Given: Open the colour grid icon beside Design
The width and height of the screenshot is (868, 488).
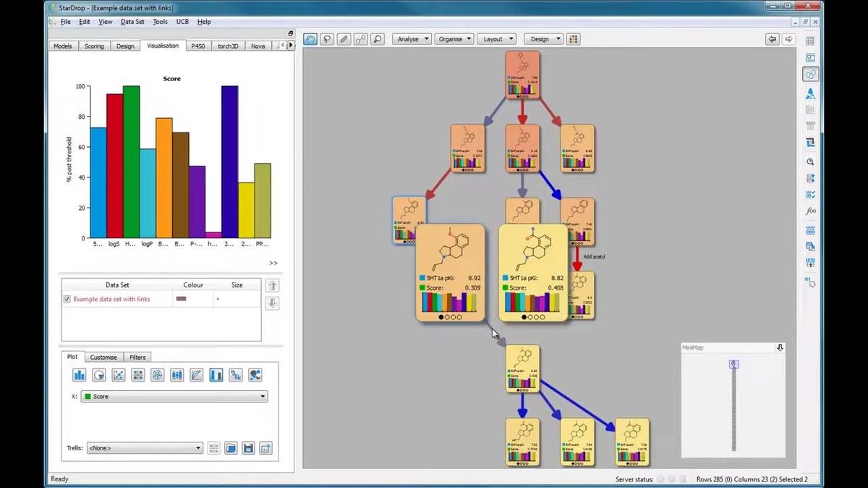Looking at the screenshot, I should [x=574, y=39].
